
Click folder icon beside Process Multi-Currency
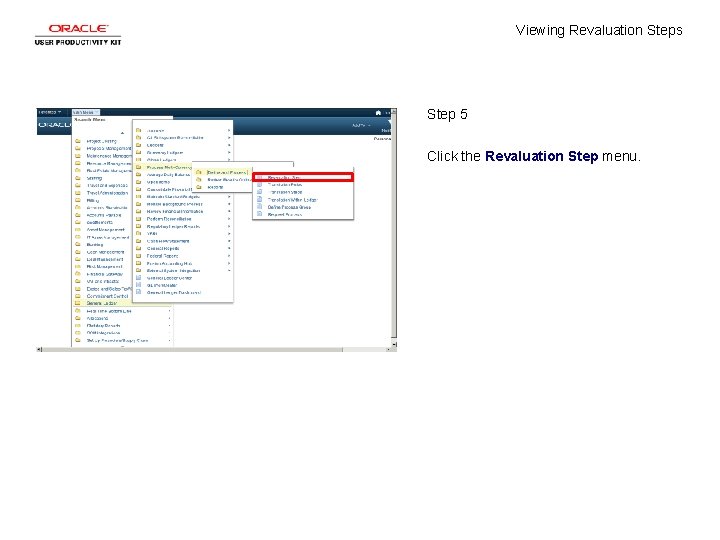138,167
